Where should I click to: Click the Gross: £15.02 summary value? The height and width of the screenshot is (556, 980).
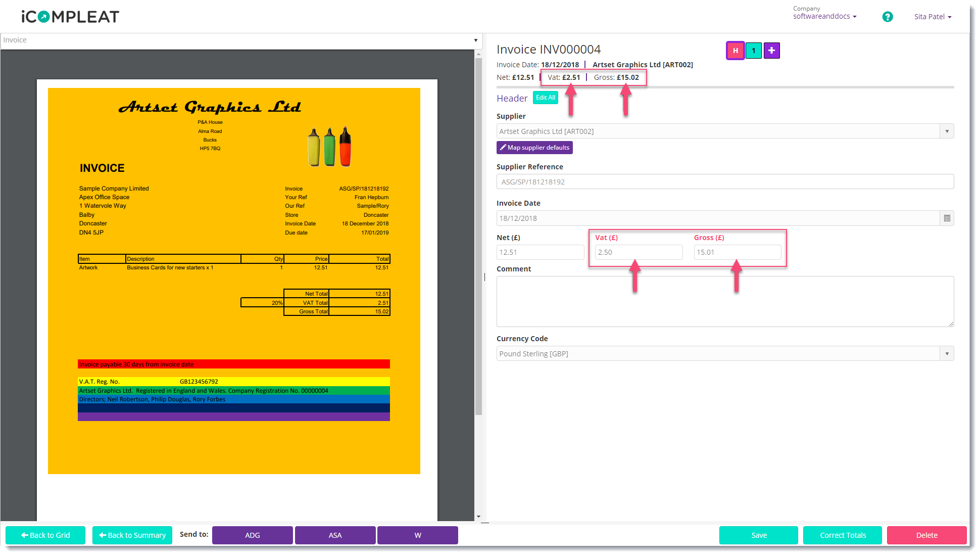tap(616, 77)
